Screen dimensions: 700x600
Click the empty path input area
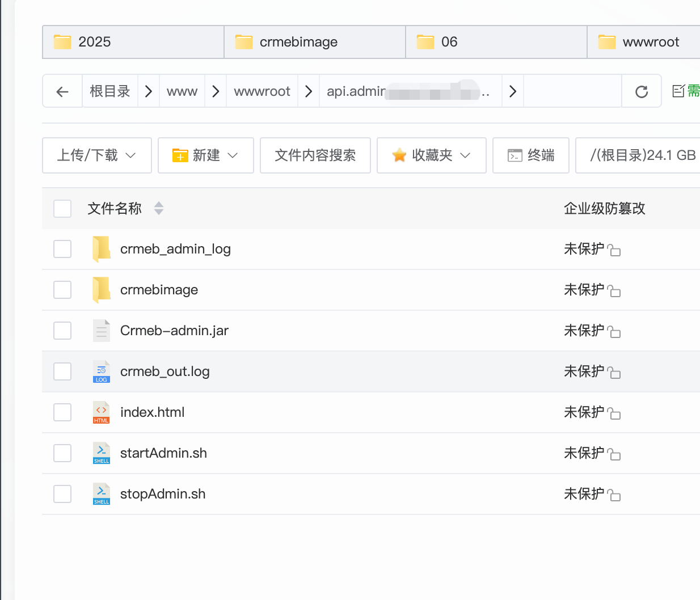572,91
